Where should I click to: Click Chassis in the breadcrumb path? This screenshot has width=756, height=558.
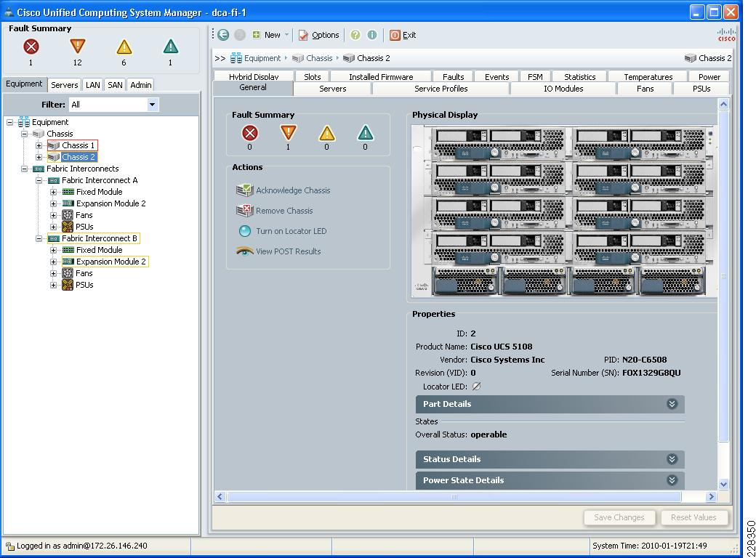pos(319,58)
